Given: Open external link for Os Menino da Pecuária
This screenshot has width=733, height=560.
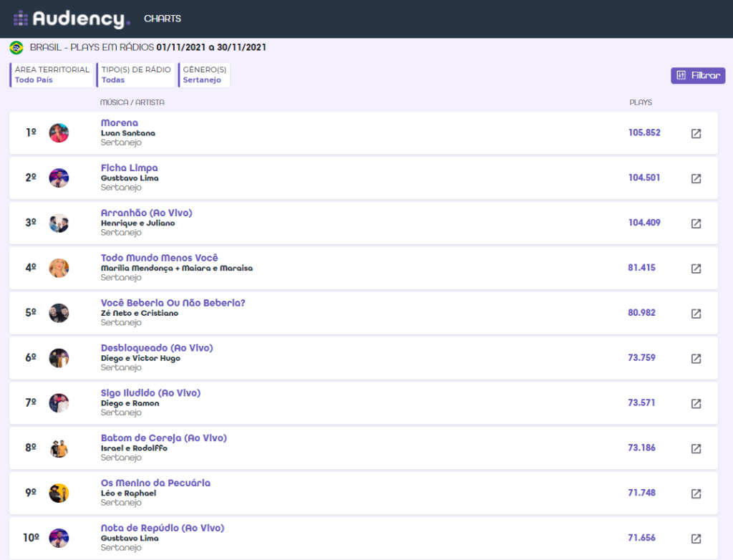Looking at the screenshot, I should 696,493.
